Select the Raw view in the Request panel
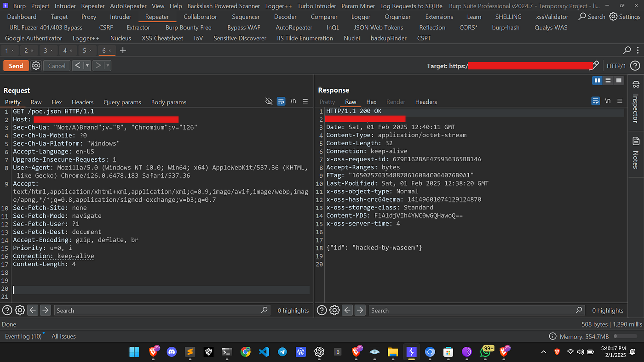Viewport: 644px width, 362px height. [36, 102]
